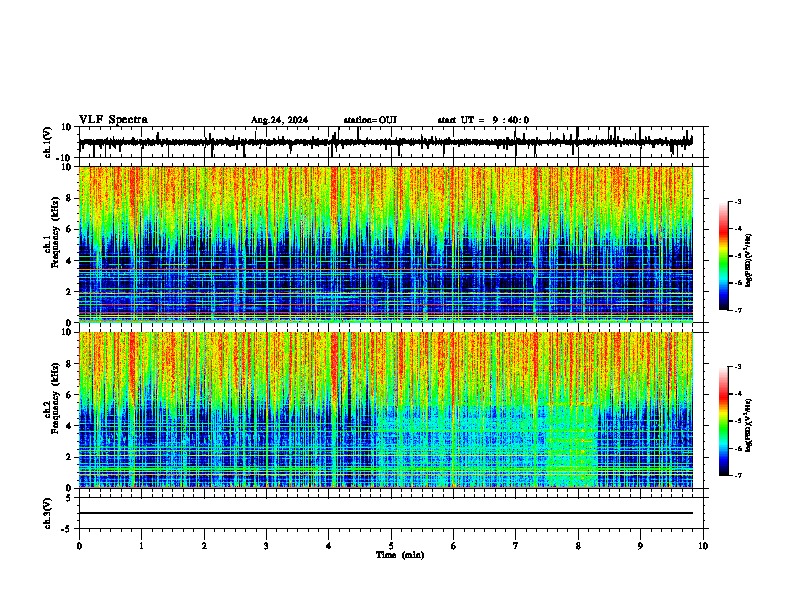Image resolution: width=792 pixels, height=612 pixels.
Task: Click the "Time (min)" axis label
Action: point(400,555)
